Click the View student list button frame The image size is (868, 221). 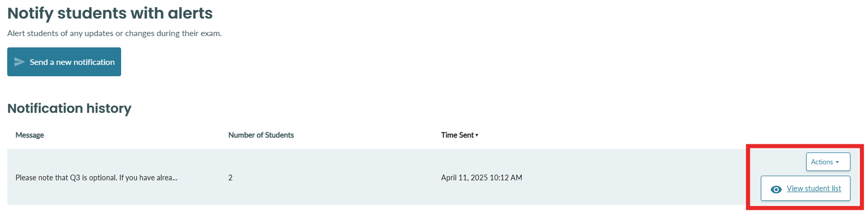tap(805, 189)
